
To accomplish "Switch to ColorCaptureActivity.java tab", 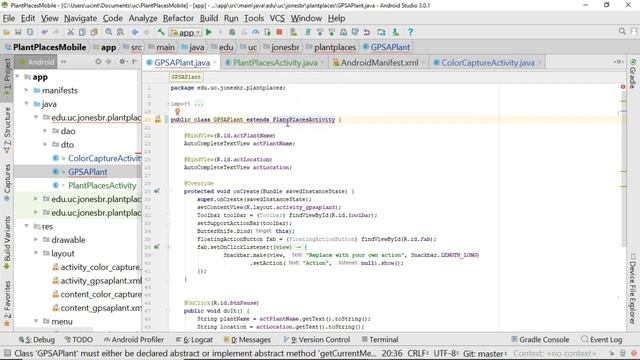I will coord(487,62).
